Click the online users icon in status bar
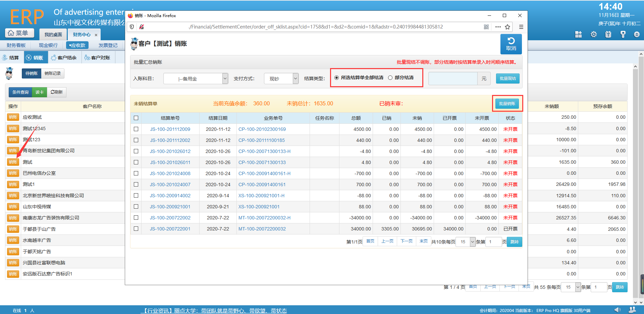 pos(632,310)
